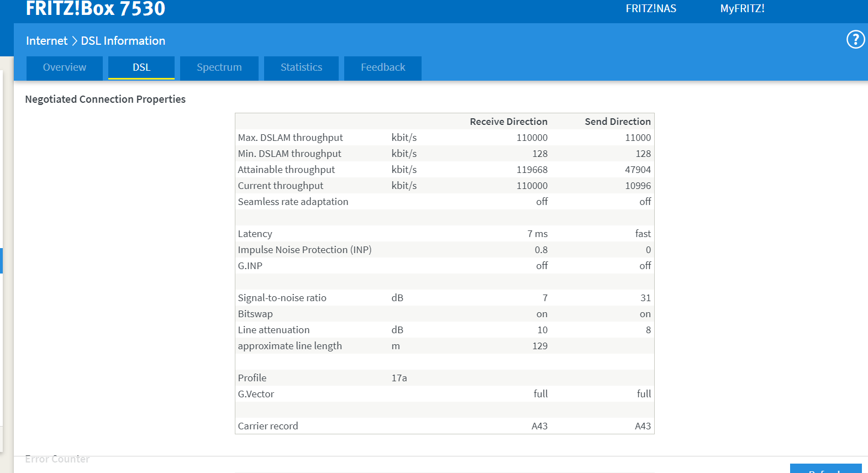Select the send signal-to-noise value 31
This screenshot has width=868, height=473.
(x=645, y=298)
